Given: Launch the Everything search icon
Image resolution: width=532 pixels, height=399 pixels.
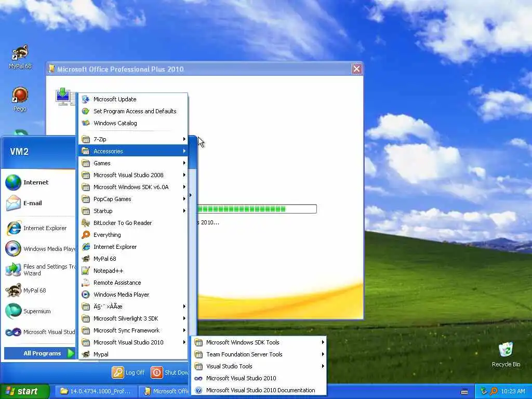Looking at the screenshot, I should click(86, 235).
